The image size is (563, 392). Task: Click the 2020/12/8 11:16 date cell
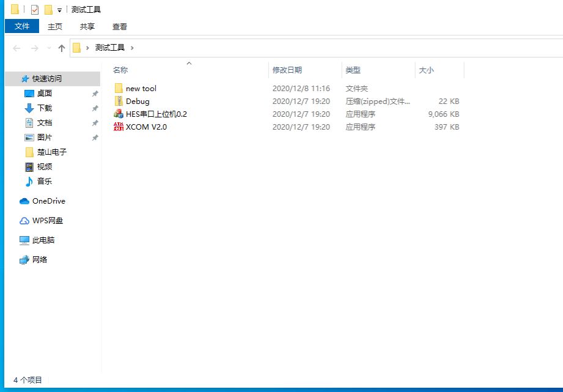point(301,89)
